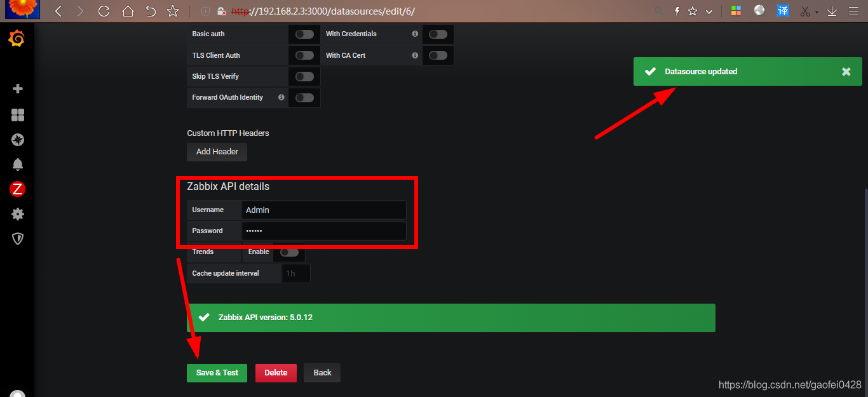Dismiss the Datasource updated notification
Viewport: 868px width, 397px height.
846,72
